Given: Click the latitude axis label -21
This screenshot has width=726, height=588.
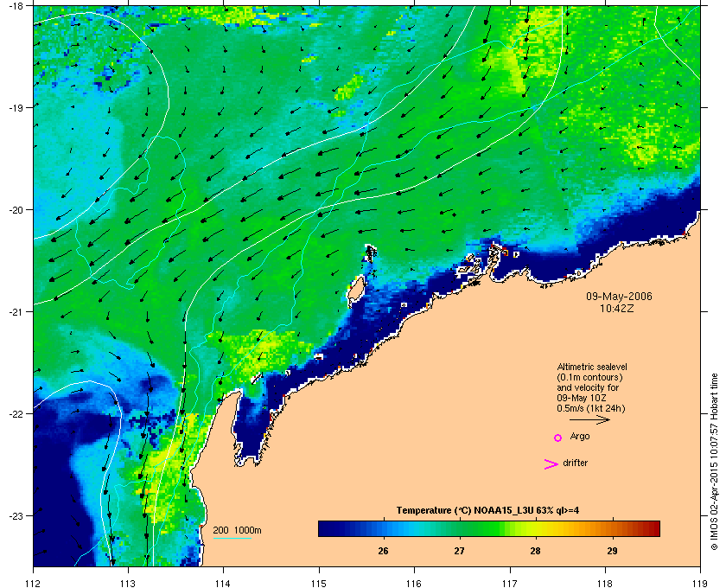Looking at the screenshot, I should [x=16, y=311].
